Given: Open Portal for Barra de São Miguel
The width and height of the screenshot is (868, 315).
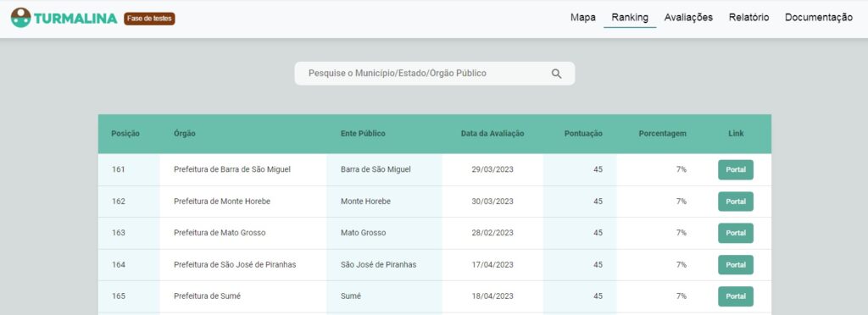Looking at the screenshot, I should [736, 169].
